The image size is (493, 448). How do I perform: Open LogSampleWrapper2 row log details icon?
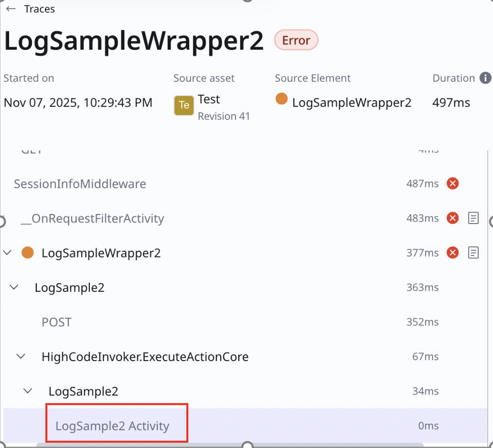coord(473,253)
